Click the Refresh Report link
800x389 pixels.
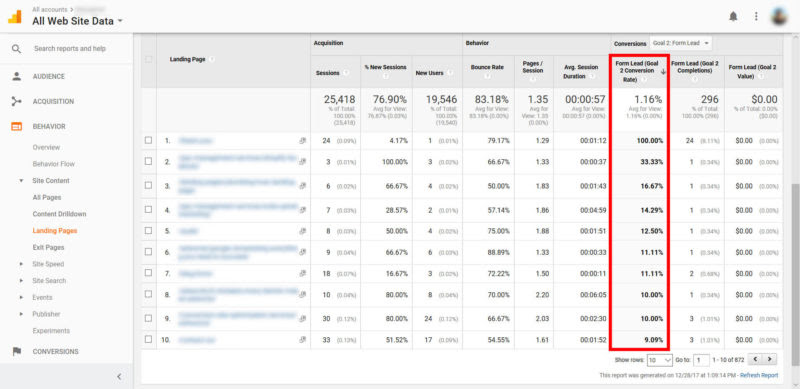pos(759,375)
